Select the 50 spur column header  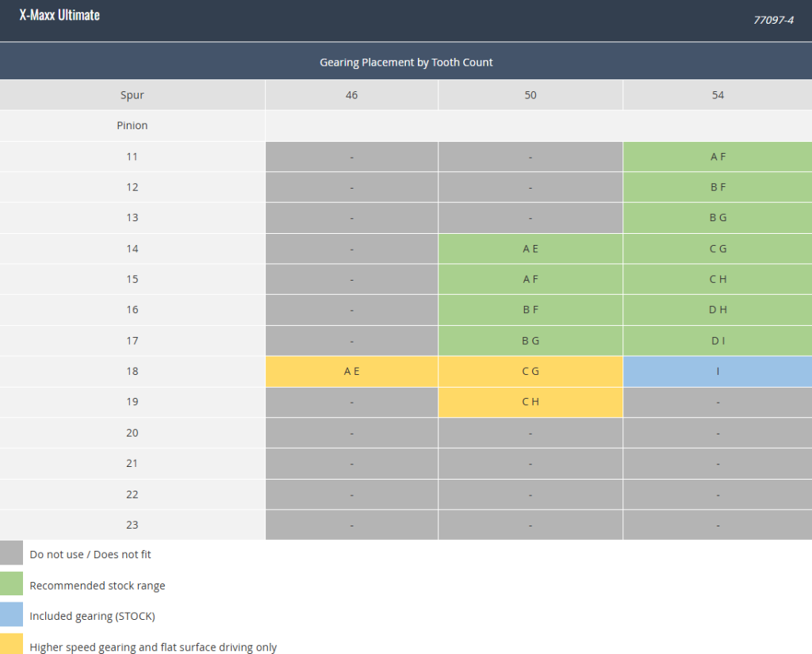(530, 95)
